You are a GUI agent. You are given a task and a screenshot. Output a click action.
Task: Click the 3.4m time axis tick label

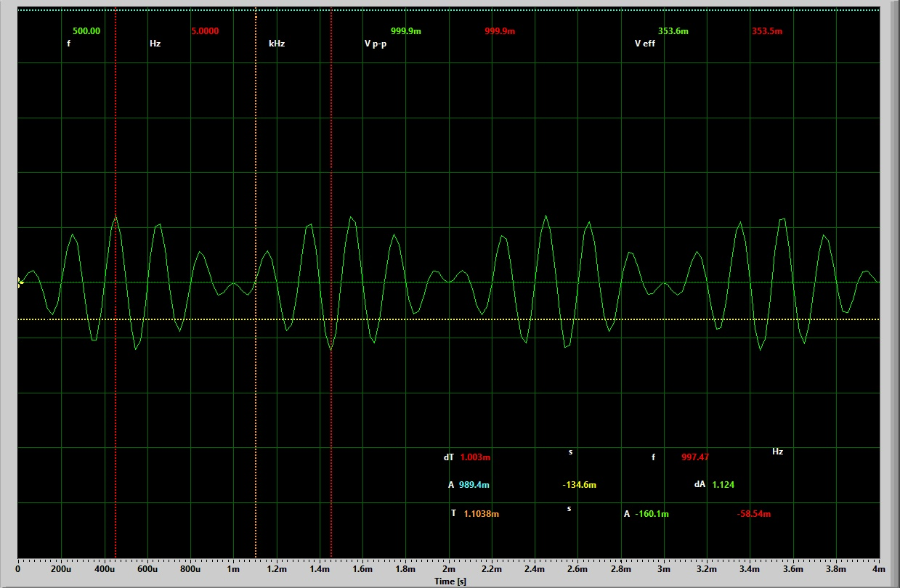750,571
